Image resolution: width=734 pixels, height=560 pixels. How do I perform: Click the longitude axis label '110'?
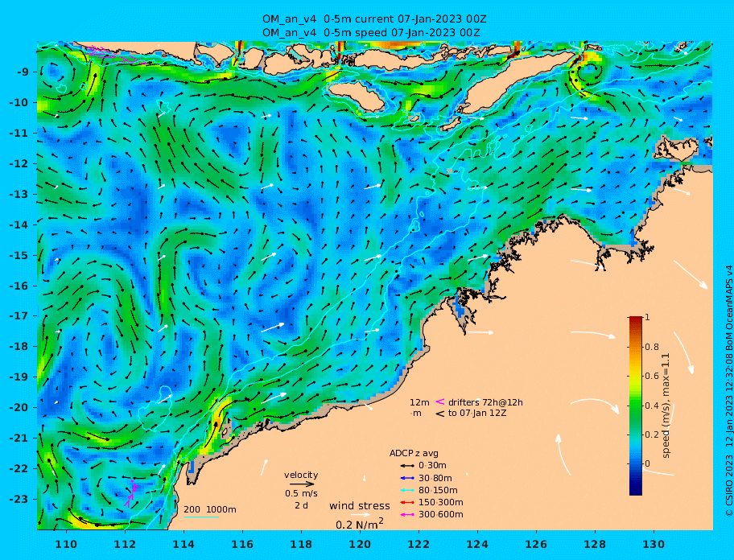pos(67,544)
